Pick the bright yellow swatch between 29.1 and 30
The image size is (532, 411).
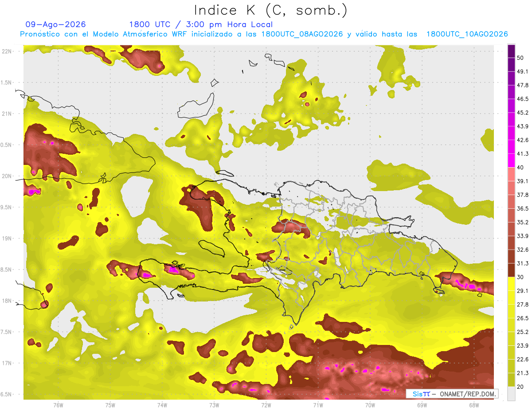(512, 284)
